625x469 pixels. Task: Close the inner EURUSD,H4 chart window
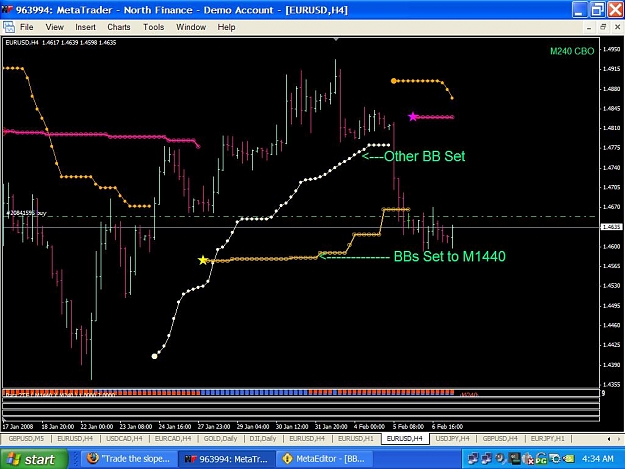point(617,27)
